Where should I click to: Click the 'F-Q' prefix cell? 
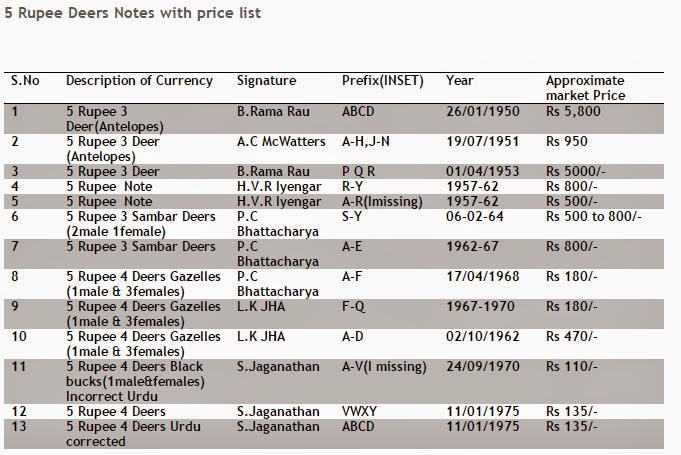(353, 307)
